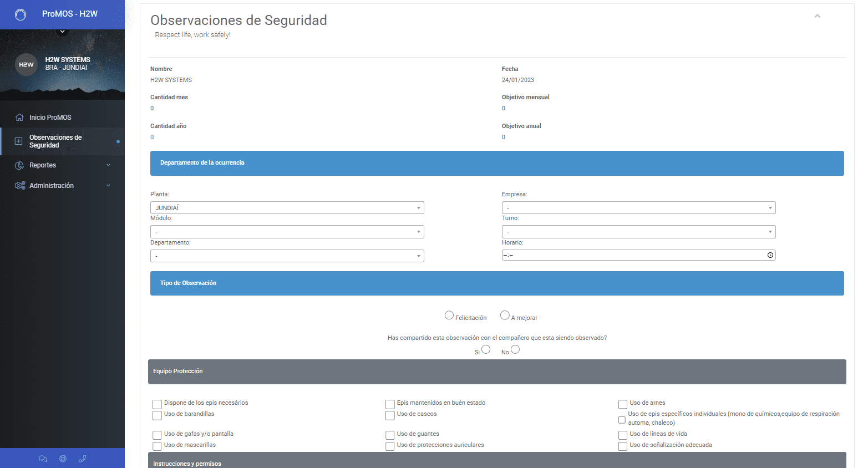Click the H2W user avatar
Viewport: 868px width, 468px height.
point(26,64)
